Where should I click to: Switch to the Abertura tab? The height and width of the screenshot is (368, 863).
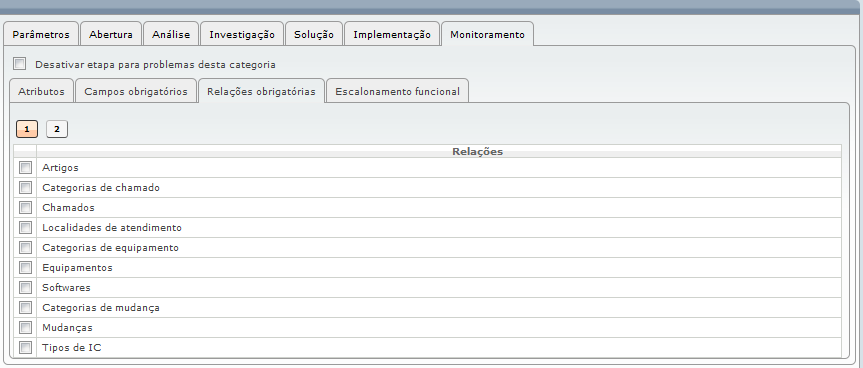click(111, 34)
